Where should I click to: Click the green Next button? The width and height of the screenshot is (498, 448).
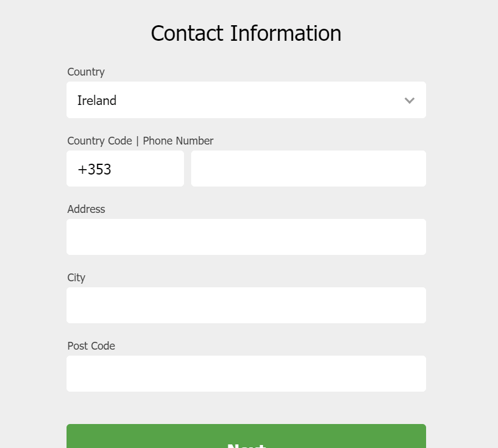pos(246,436)
